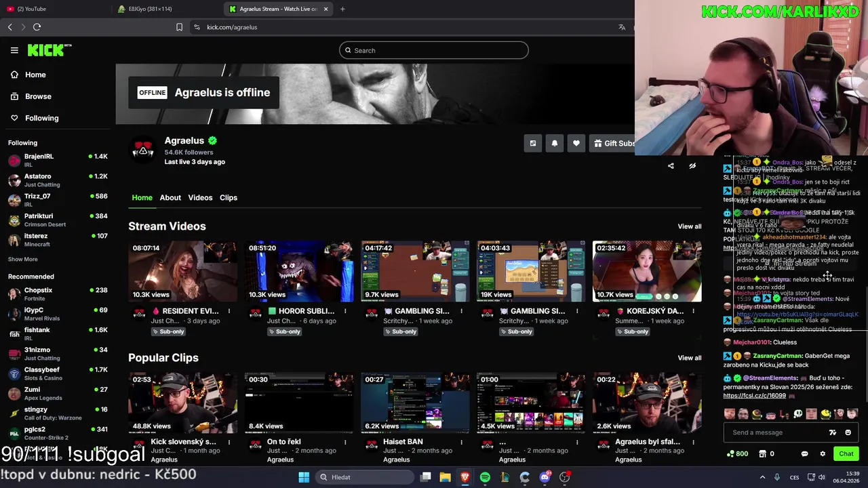Click the Agraelus channel avatar
This screenshot has height=488, width=868.
tap(142, 150)
